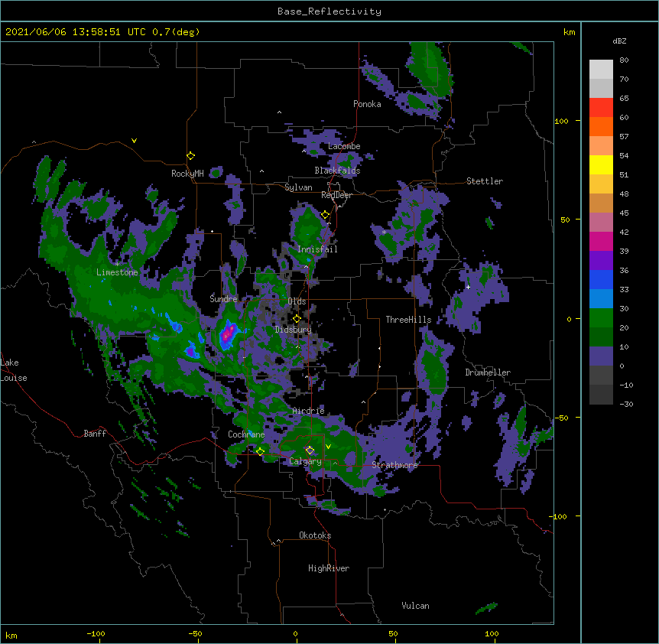Click the 20 dBZ green color swatch

tap(601, 318)
